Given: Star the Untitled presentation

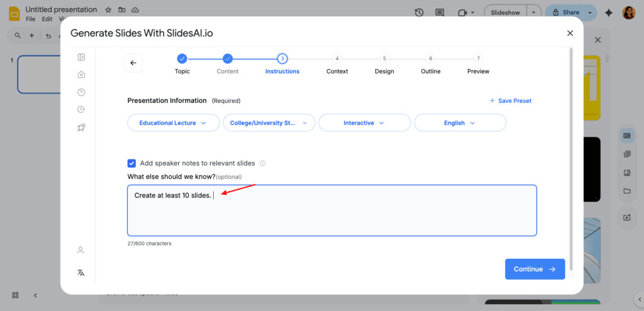Looking at the screenshot, I should coord(108,10).
